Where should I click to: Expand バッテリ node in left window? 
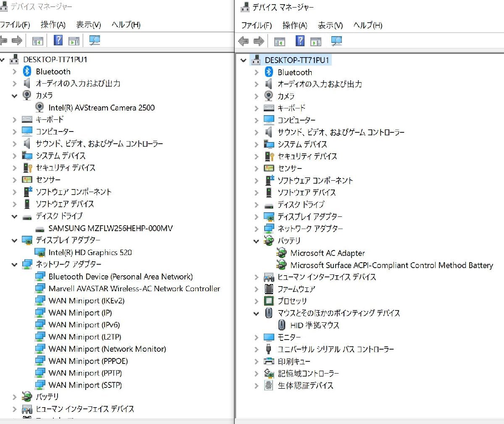[x=15, y=397]
